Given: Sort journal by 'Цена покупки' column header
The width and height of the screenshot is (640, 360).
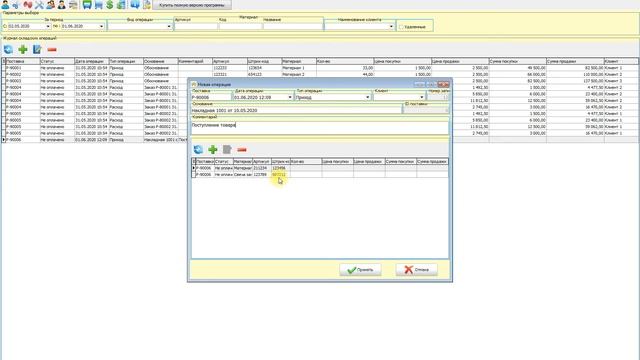Looking at the screenshot, I should pyautogui.click(x=402, y=61).
